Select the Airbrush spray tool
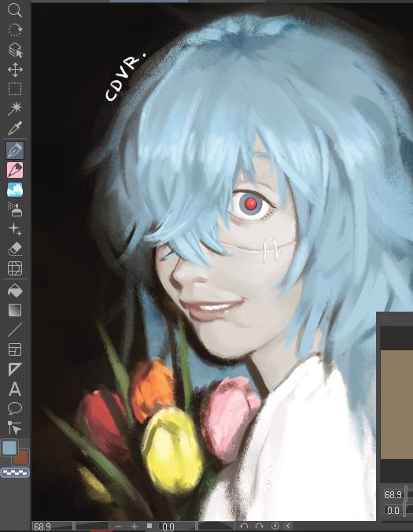This screenshot has height=532, width=413. point(15,209)
